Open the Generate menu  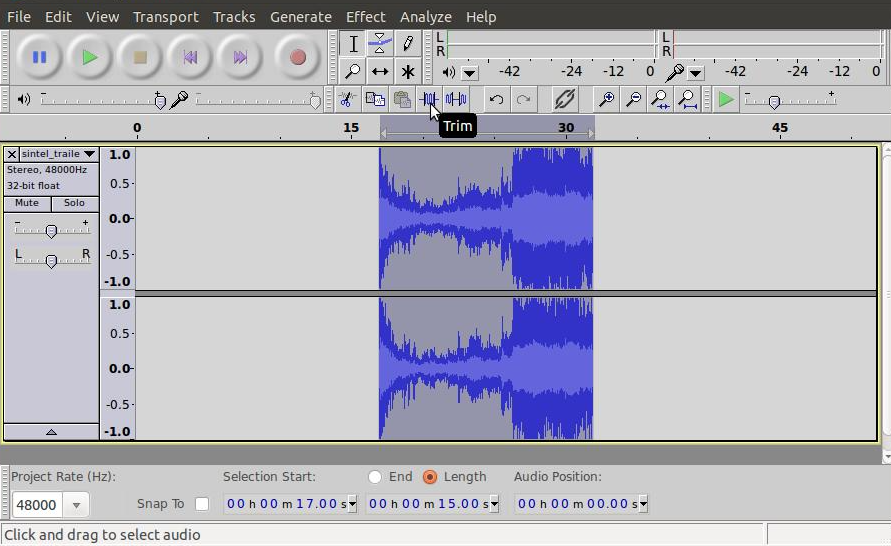(301, 17)
